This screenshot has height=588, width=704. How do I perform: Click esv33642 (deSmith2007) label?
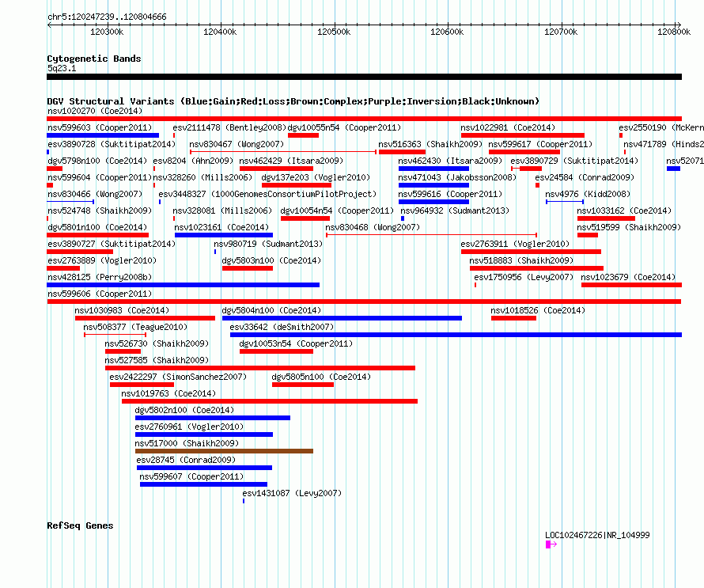[282, 327]
